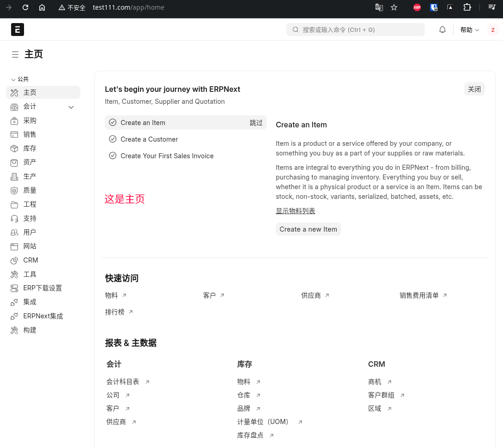503x448 pixels.
Task: Click the 质量 shield icon
Action: [14, 191]
